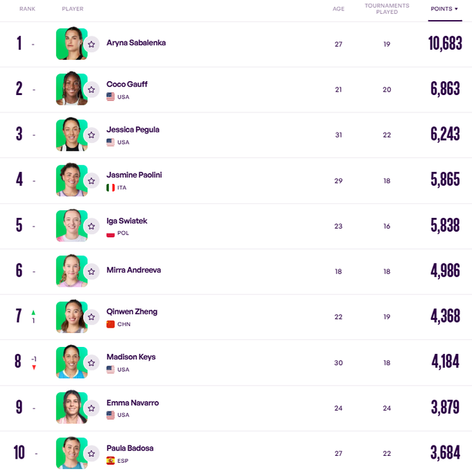Click star icon beside Emma Navarro
Screen dimensions: 472x476
point(92,408)
